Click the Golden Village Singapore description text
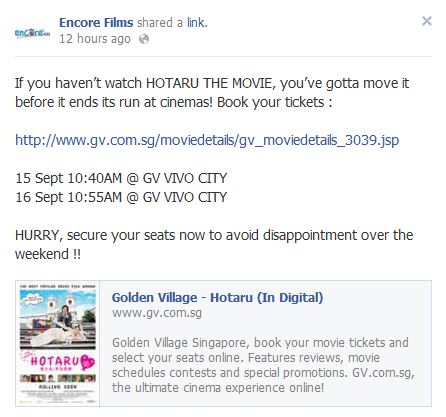 coord(263,365)
